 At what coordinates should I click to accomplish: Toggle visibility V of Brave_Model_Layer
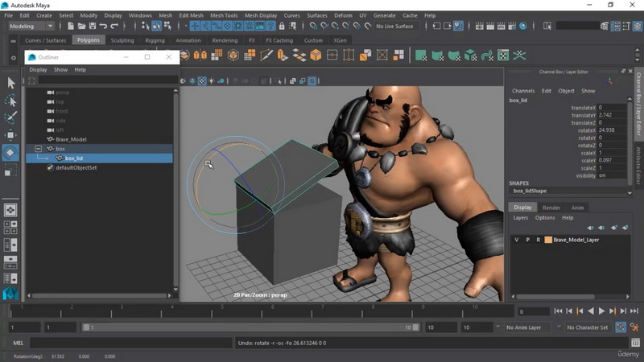517,240
